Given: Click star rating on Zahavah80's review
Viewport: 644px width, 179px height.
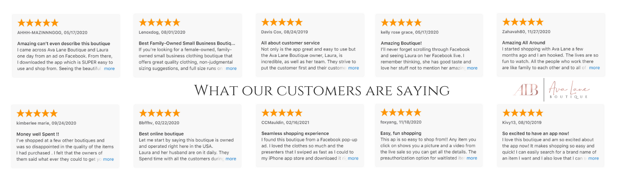Looking at the screenshot, I should coord(523,22).
